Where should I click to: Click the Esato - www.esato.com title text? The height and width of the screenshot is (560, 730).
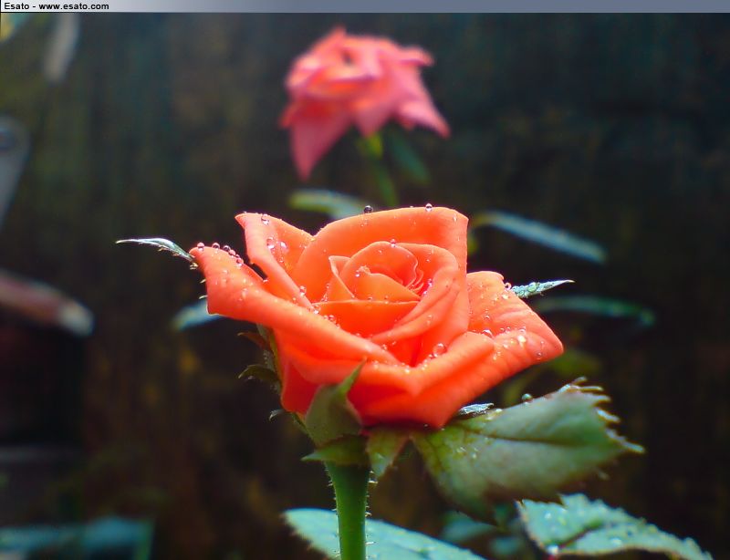pyautogui.click(x=57, y=6)
